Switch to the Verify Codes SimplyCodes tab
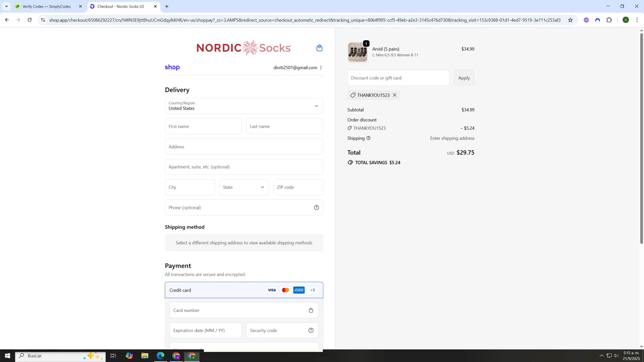The width and height of the screenshot is (644, 362). 46,6
